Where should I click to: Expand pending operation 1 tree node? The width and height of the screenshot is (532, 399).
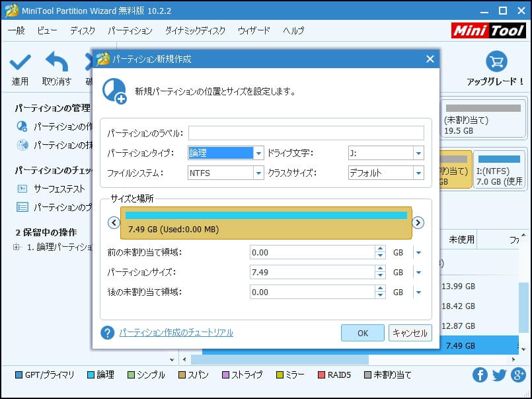click(16, 247)
